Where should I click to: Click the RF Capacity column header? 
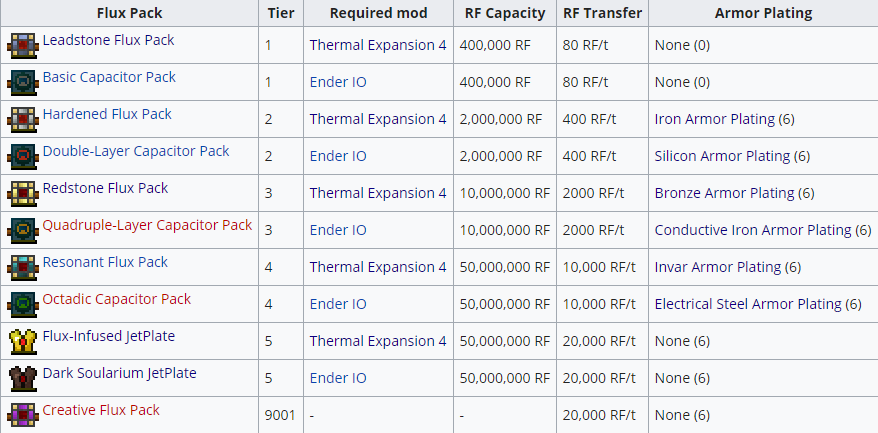[x=505, y=13]
